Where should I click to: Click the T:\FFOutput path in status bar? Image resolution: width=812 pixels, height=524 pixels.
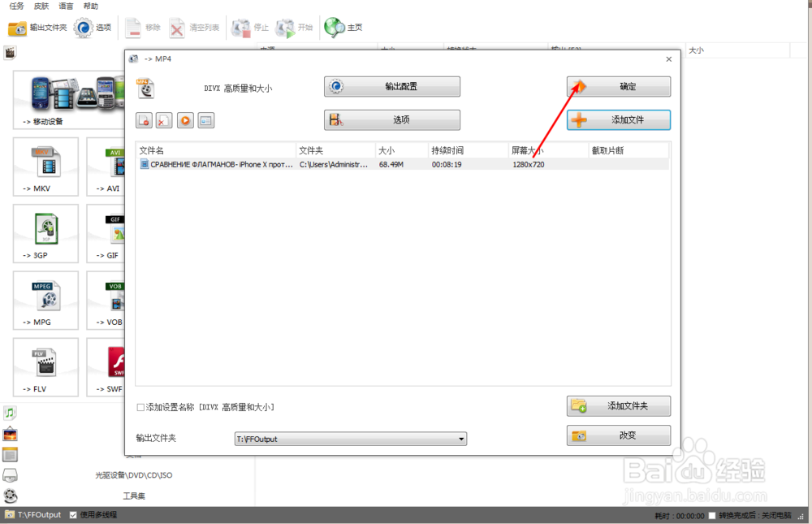pyautogui.click(x=39, y=515)
